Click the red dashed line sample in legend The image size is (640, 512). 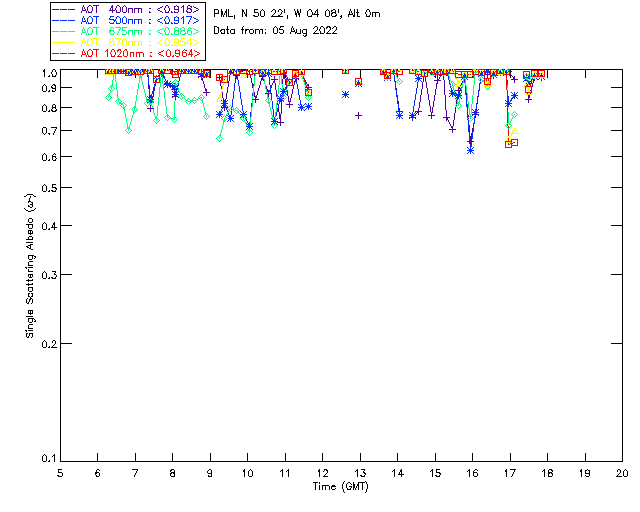(x=64, y=53)
